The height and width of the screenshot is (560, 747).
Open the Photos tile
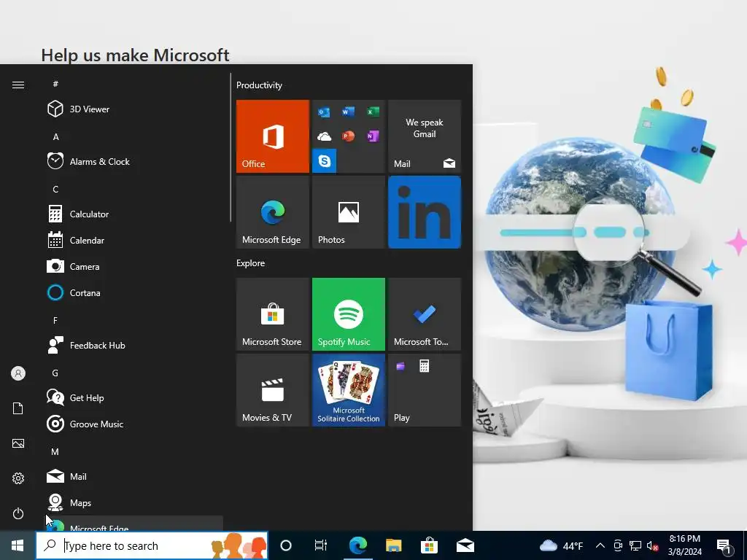348,212
